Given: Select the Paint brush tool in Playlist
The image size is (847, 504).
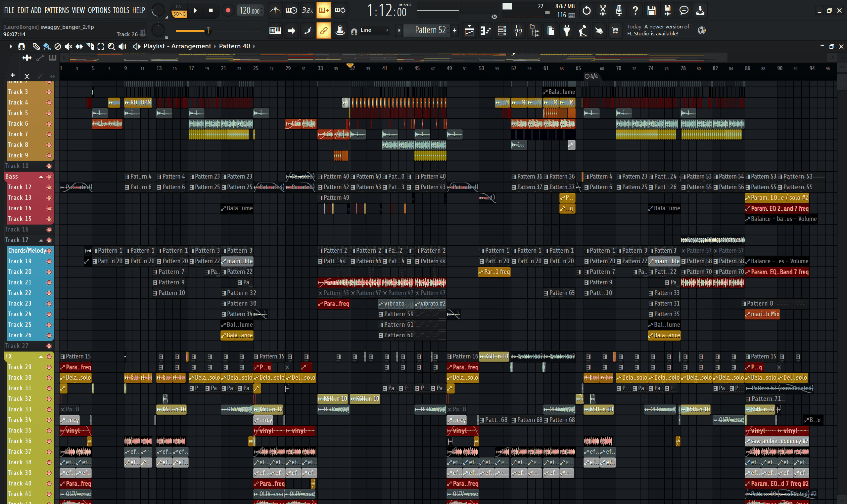Looking at the screenshot, I should [47, 47].
